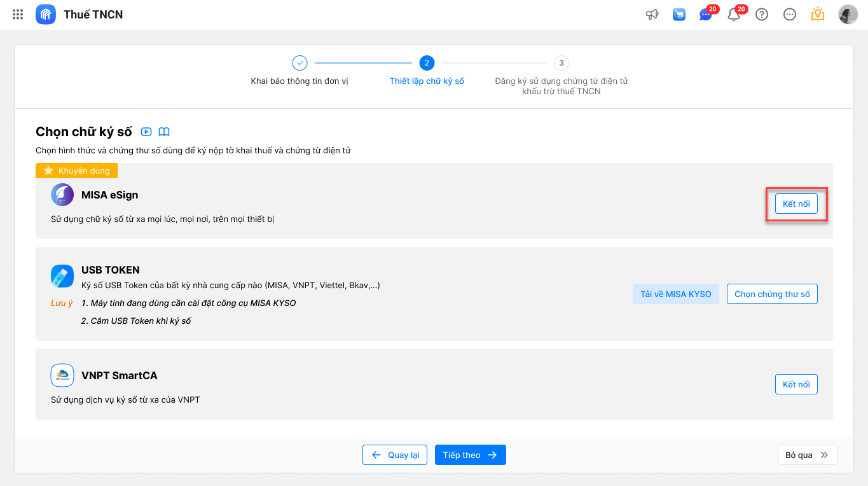Open the user profile avatar
868x486 pixels.
pos(848,14)
